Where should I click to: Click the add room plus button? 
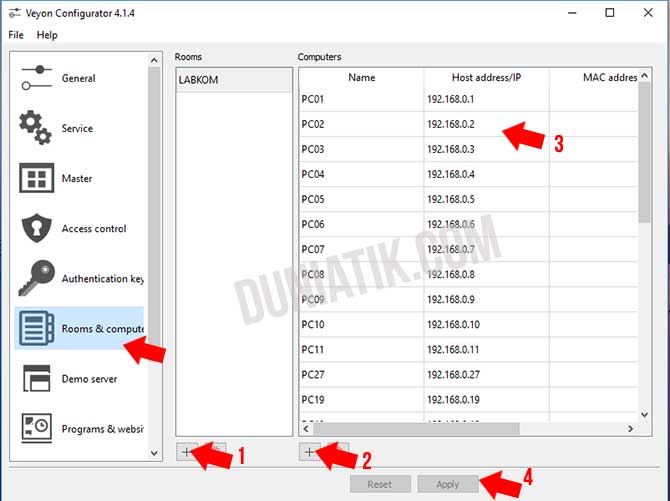[186, 452]
